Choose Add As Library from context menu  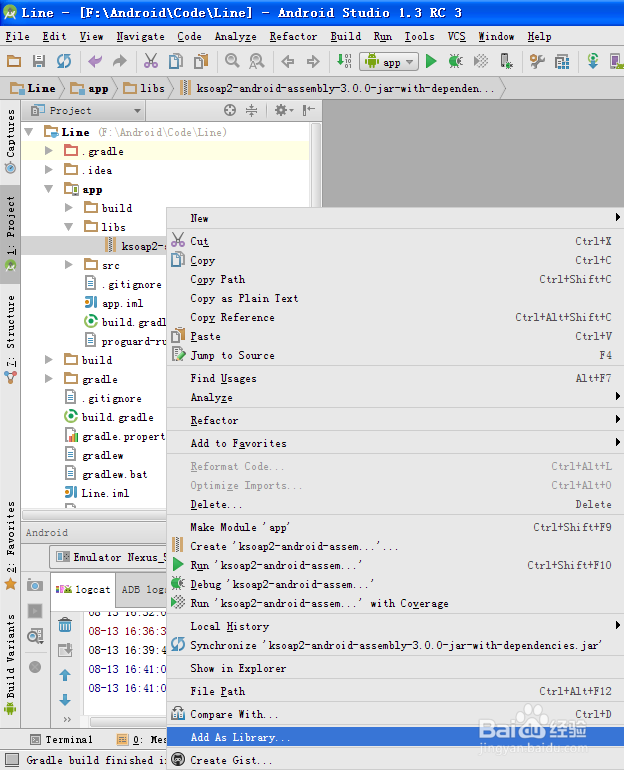pos(395,737)
